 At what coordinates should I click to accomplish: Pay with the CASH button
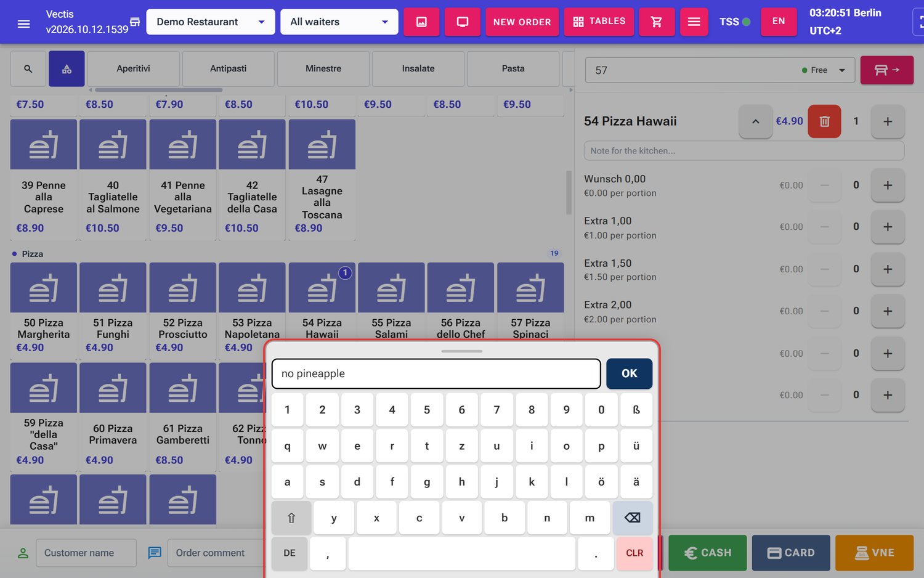point(708,553)
